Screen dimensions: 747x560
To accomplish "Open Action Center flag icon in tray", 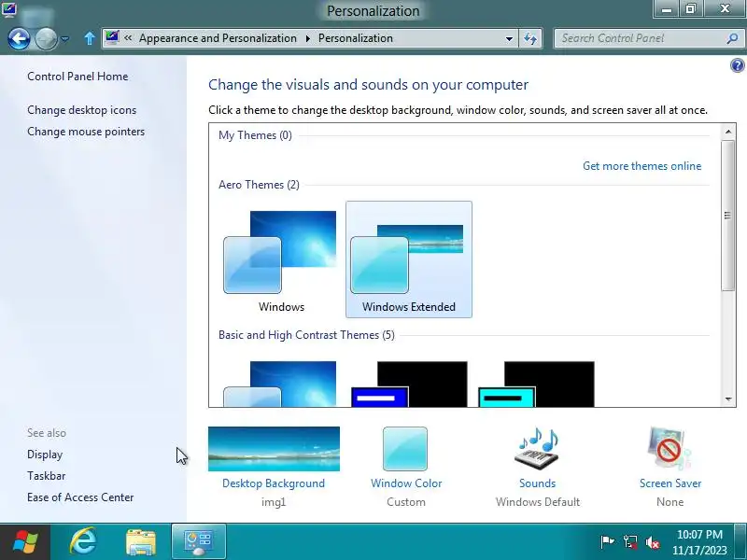I will tap(607, 542).
